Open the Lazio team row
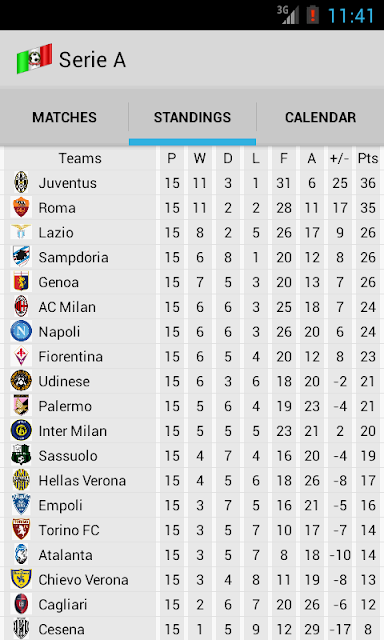 (x=192, y=232)
